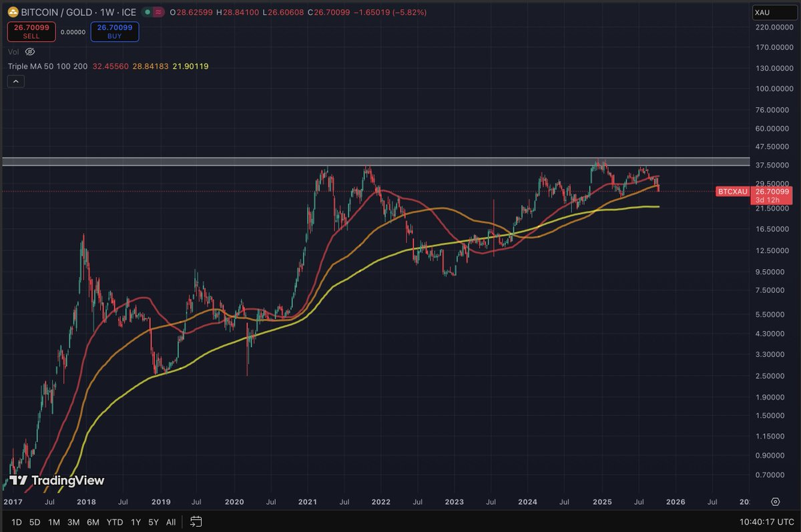Click the similar-symbols wave icon in the legend
Image resolution: width=801 pixels, height=532 pixels.
[158, 12]
